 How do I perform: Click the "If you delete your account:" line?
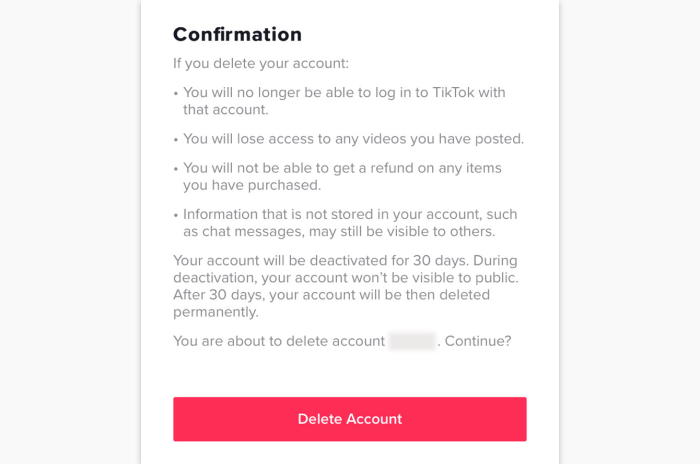pos(260,63)
